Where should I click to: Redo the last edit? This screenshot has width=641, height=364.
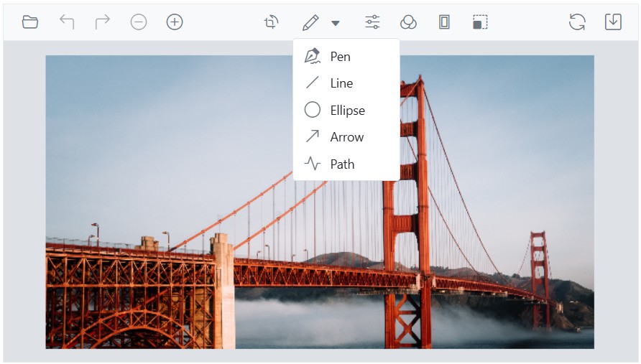point(103,22)
